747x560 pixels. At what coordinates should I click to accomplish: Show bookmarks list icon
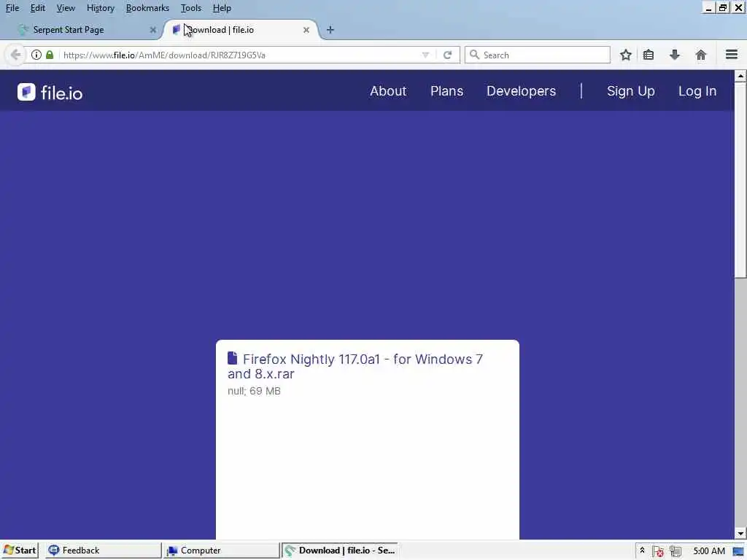point(649,55)
